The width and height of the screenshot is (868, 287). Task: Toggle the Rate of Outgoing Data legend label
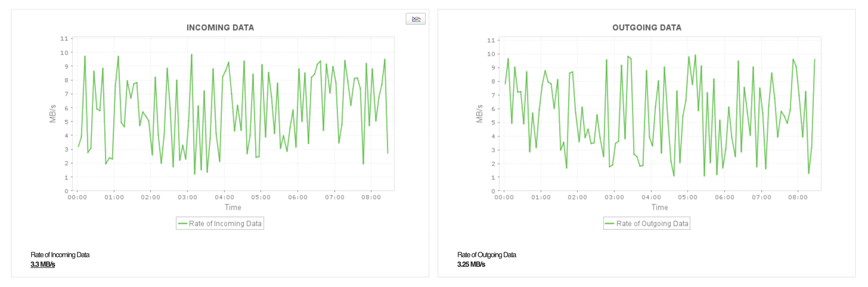tap(652, 223)
